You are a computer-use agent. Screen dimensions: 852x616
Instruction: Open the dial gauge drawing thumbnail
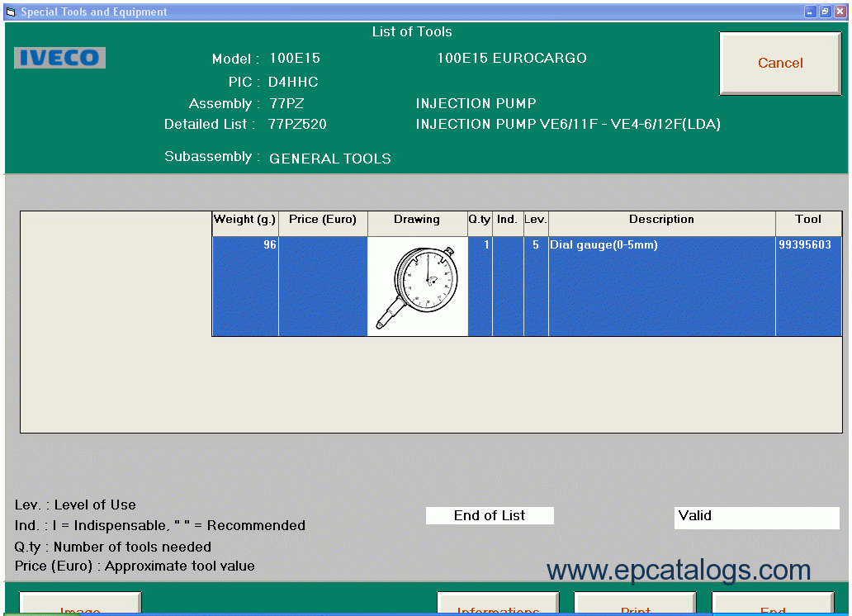[417, 287]
